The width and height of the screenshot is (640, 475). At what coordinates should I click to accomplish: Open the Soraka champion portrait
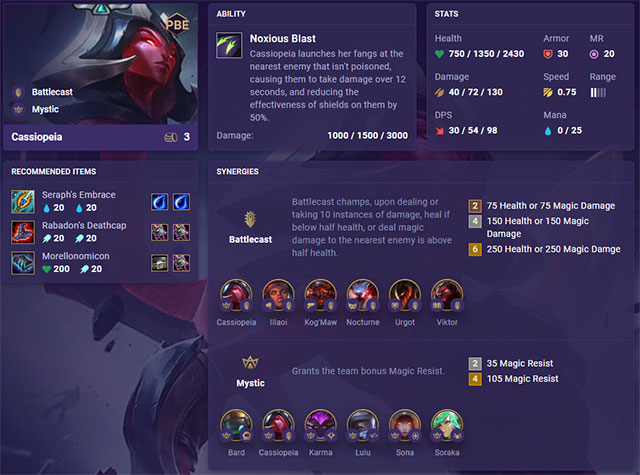pyautogui.click(x=447, y=426)
